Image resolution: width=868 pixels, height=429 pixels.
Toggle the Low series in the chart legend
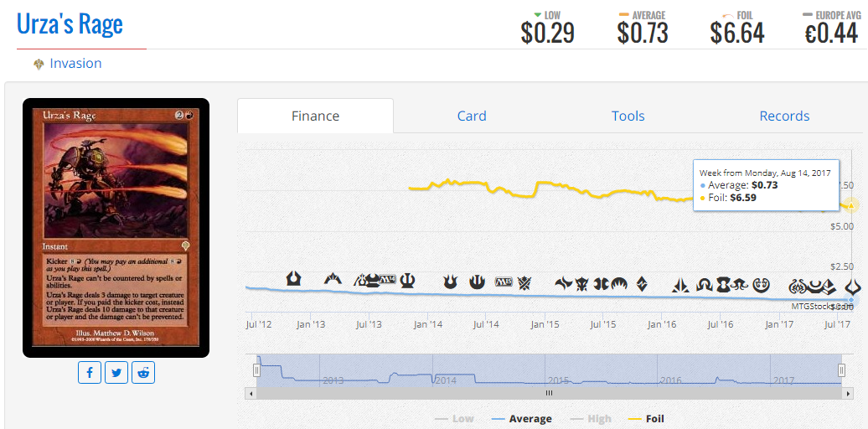pyautogui.click(x=454, y=419)
